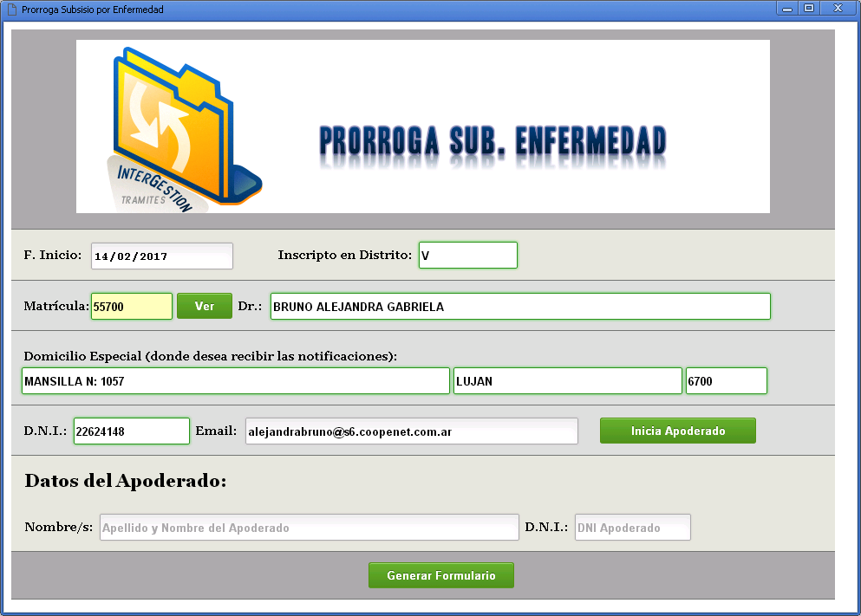The image size is (861, 616).
Task: Maximize the Prorroga Subsisio window
Action: [x=809, y=8]
